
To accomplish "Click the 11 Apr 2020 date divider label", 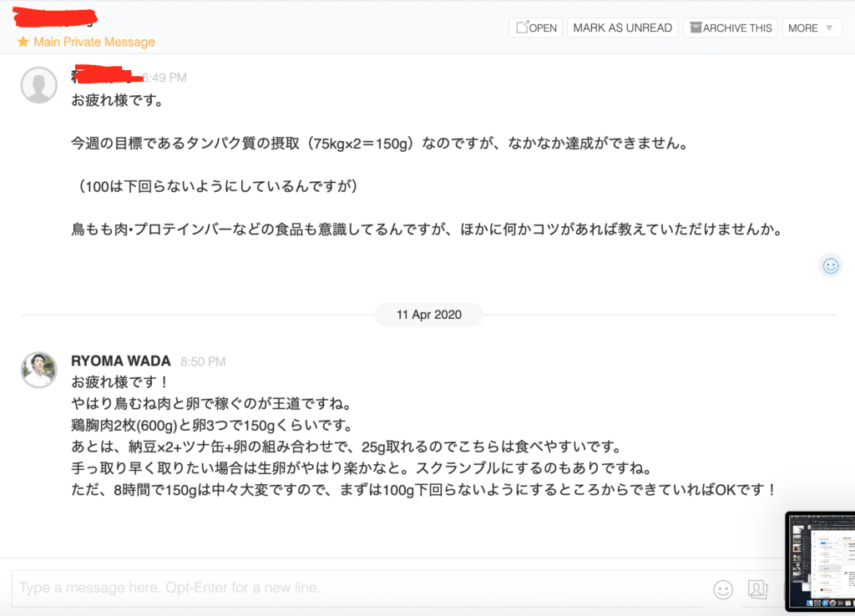I will (x=428, y=315).
